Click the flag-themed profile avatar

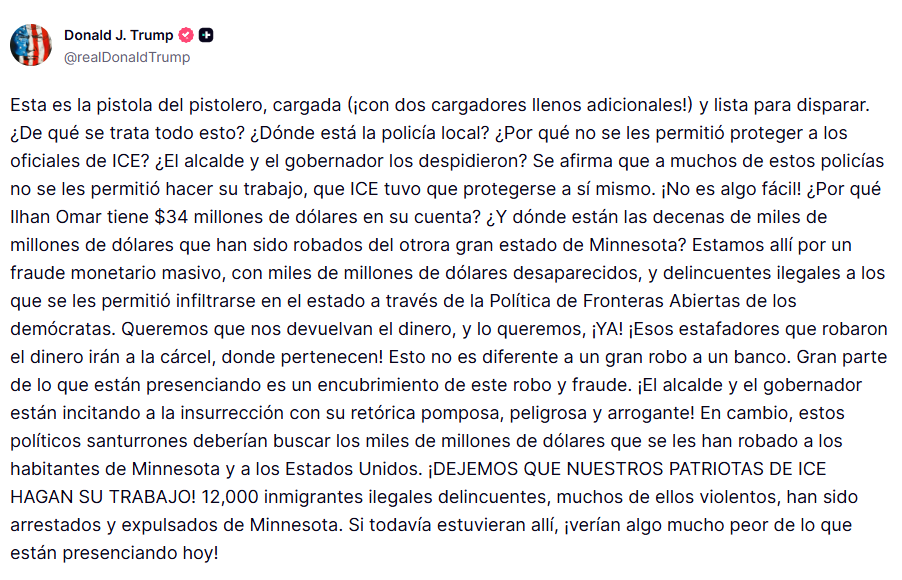click(31, 45)
